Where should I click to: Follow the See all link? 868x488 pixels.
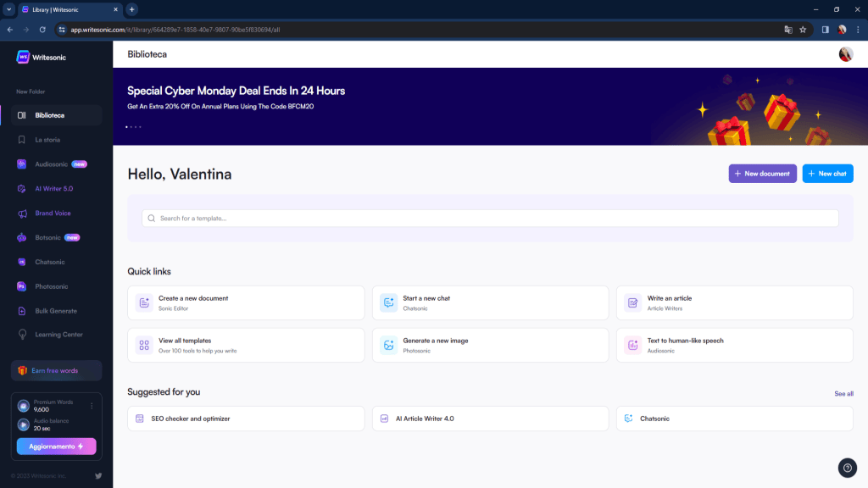[843, 394]
